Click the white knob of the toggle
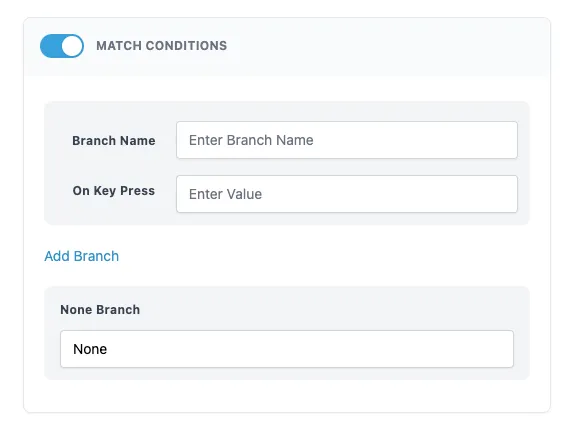The width and height of the screenshot is (570, 423). click(72, 46)
